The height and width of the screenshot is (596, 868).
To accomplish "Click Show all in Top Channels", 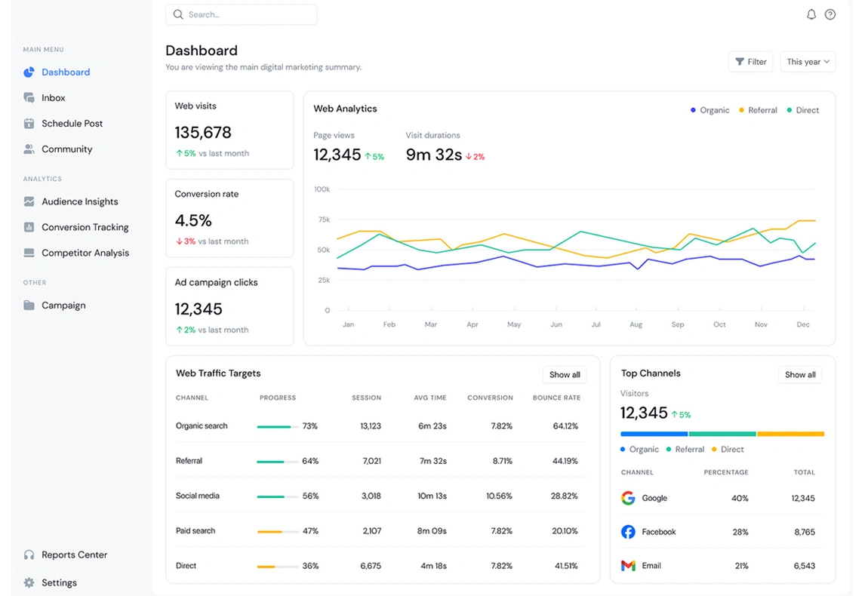I will click(x=799, y=374).
